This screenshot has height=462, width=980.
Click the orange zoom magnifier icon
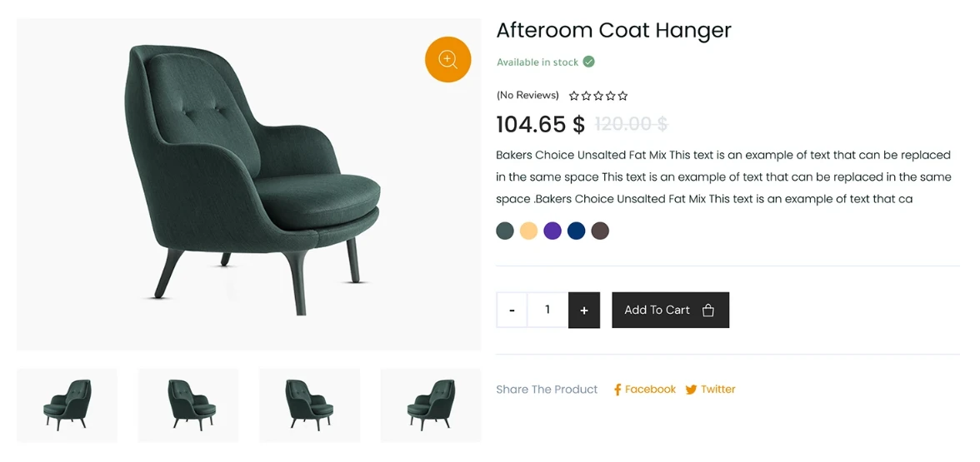[x=448, y=59]
